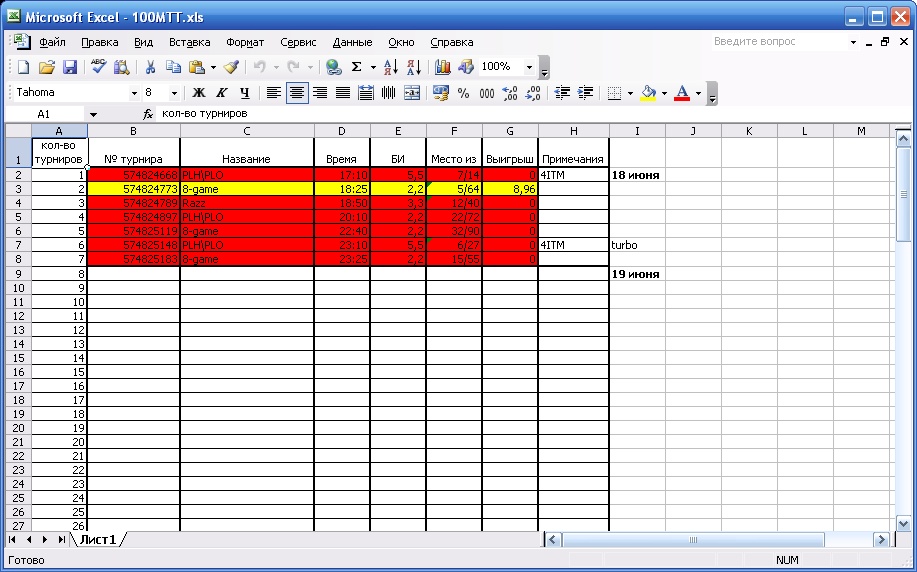The image size is (917, 572).
Task: Open the Drawing toolbar icon
Action: tap(466, 67)
